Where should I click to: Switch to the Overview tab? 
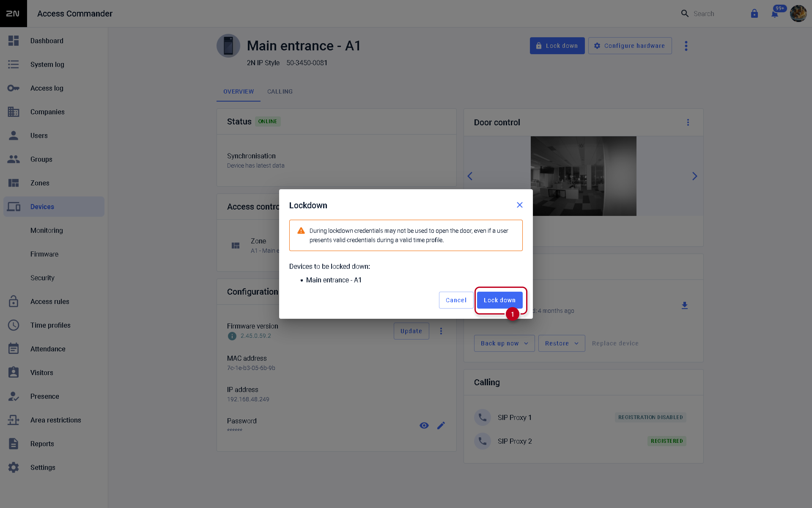coord(239,91)
